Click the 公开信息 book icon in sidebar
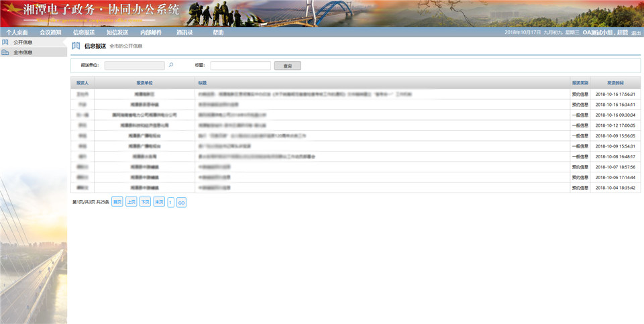The image size is (644, 324). [x=5, y=42]
